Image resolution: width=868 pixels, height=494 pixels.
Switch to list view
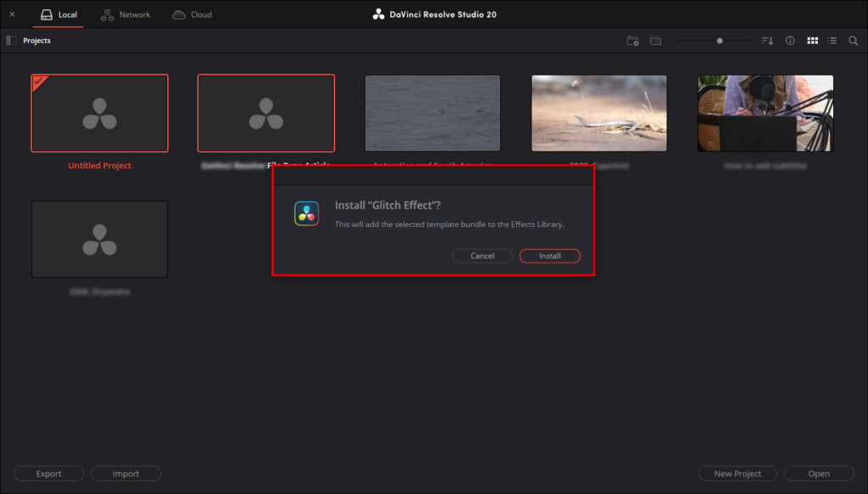[x=832, y=41]
